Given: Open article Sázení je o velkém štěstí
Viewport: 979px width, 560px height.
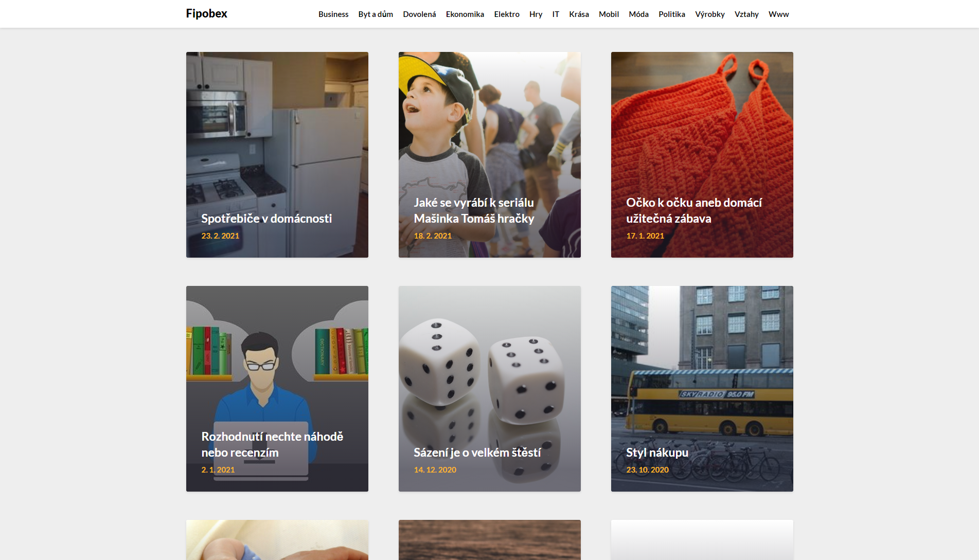Looking at the screenshot, I should pyautogui.click(x=477, y=453).
